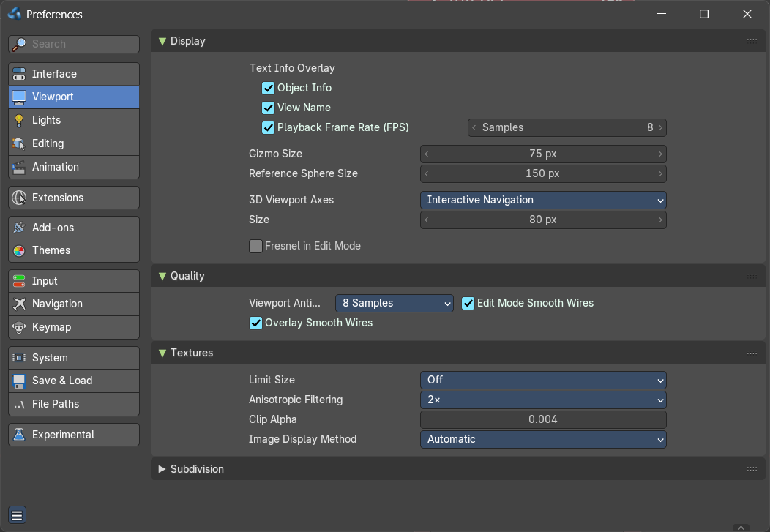Open Image Display Method dropdown

(543, 439)
